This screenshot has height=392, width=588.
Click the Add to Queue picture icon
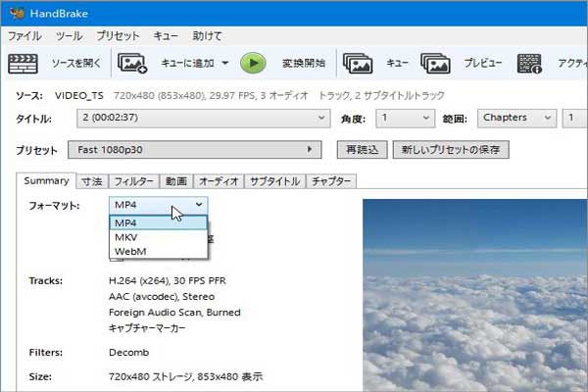pyautogui.click(x=132, y=64)
